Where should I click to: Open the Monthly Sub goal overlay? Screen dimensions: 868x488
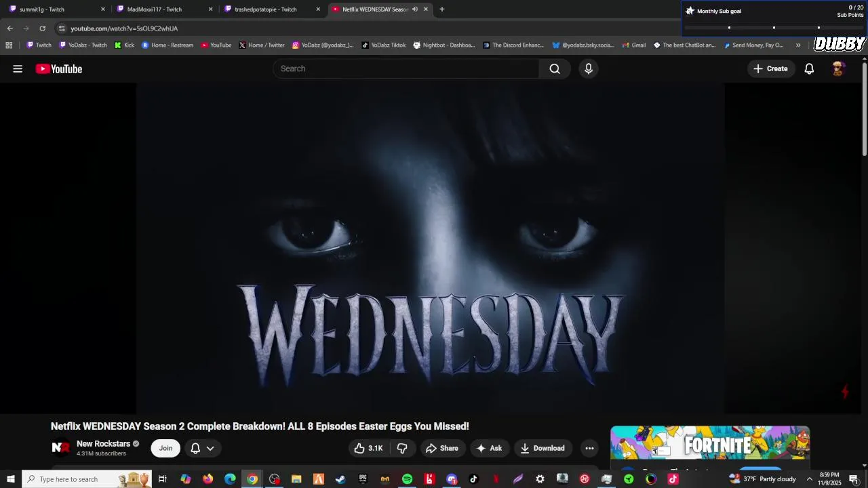click(x=774, y=18)
